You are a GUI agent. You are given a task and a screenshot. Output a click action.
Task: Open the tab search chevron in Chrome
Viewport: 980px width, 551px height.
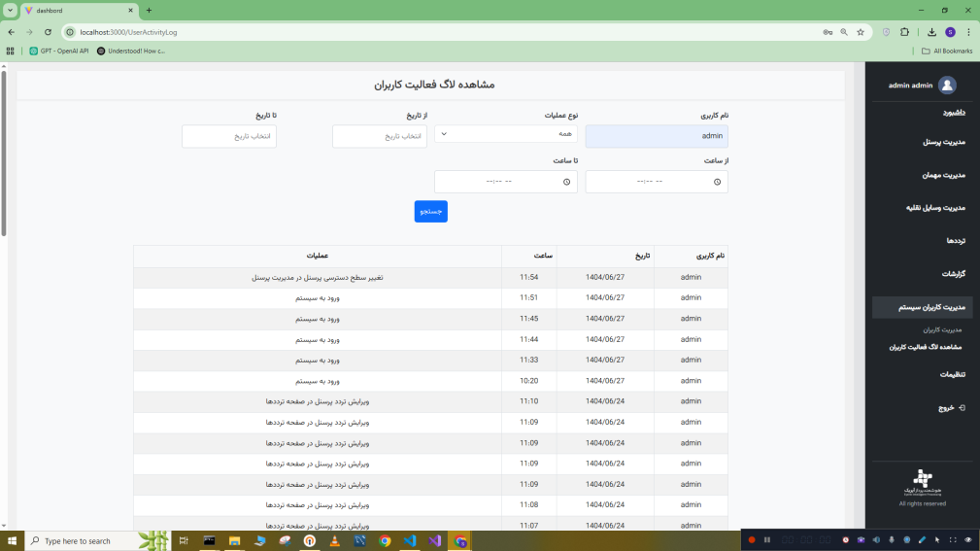coord(10,11)
